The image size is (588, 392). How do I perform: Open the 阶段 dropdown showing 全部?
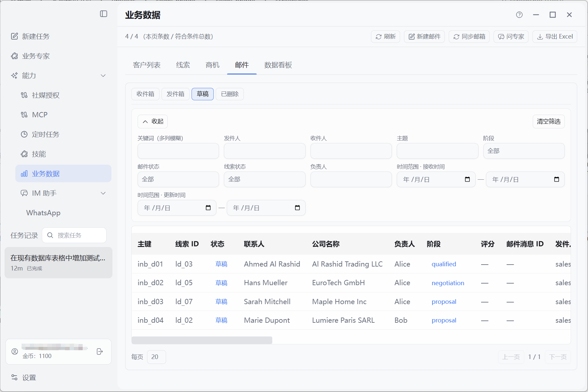[x=524, y=151]
